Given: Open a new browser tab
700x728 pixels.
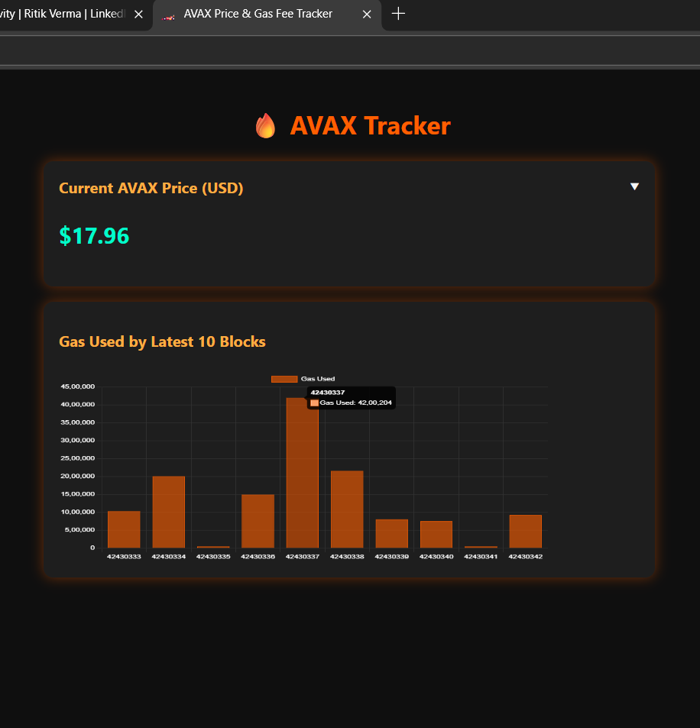Looking at the screenshot, I should [x=398, y=14].
